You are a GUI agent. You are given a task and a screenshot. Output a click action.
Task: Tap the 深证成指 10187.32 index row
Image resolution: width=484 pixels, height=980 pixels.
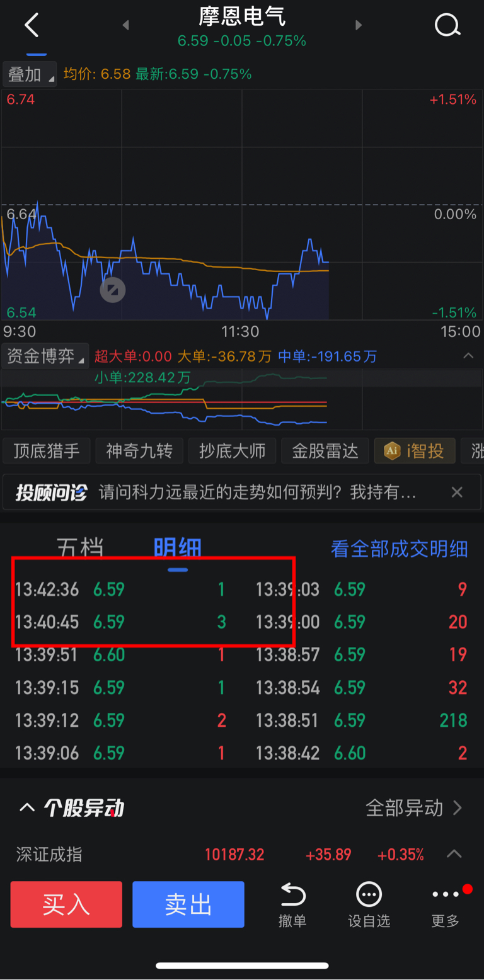tap(242, 855)
